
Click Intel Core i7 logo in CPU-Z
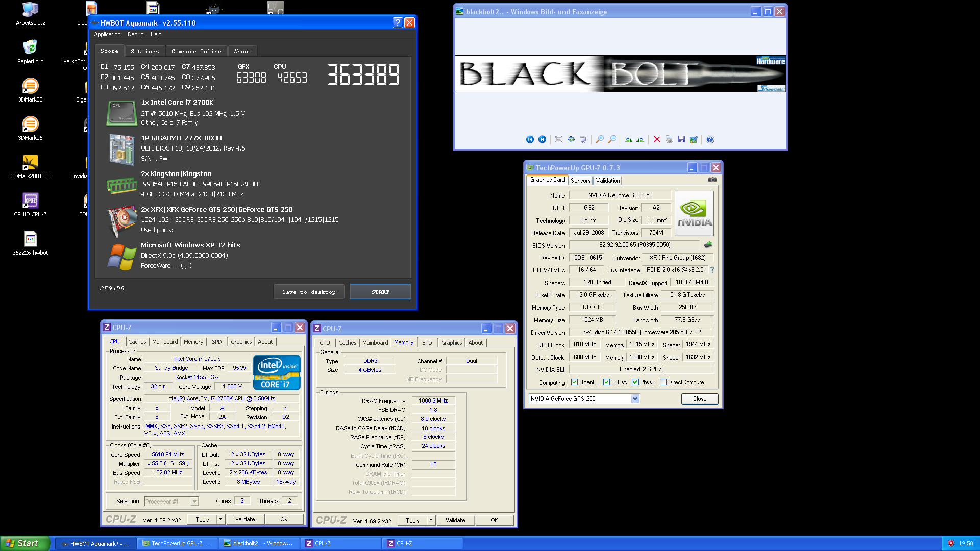pyautogui.click(x=277, y=372)
